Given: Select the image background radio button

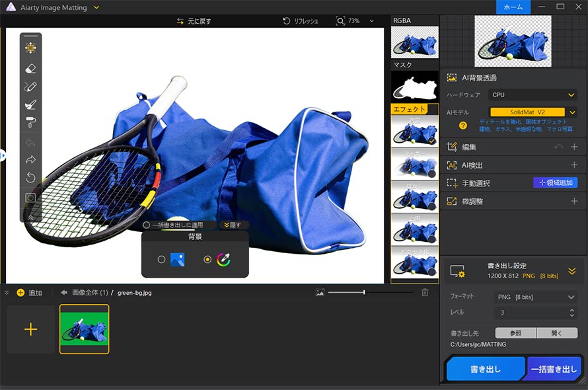Looking at the screenshot, I should [x=161, y=260].
